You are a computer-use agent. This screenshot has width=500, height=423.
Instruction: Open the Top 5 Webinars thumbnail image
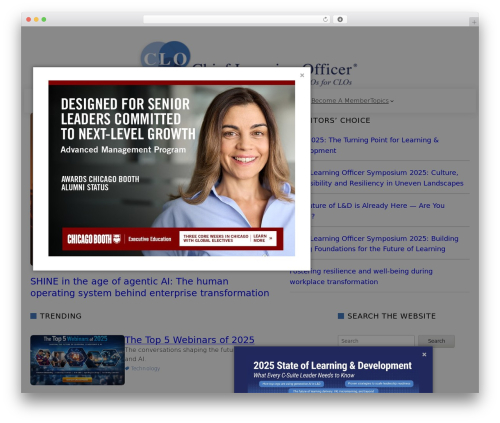77,360
